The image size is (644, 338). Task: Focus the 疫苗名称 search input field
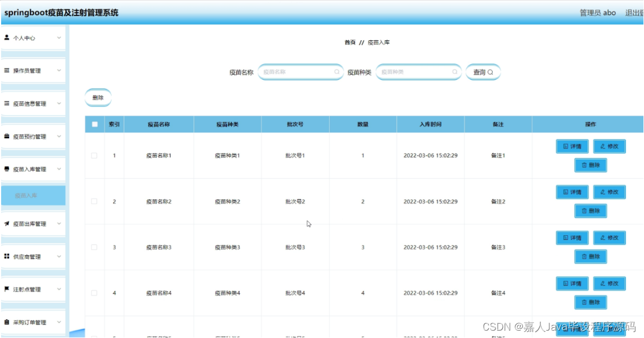click(301, 72)
